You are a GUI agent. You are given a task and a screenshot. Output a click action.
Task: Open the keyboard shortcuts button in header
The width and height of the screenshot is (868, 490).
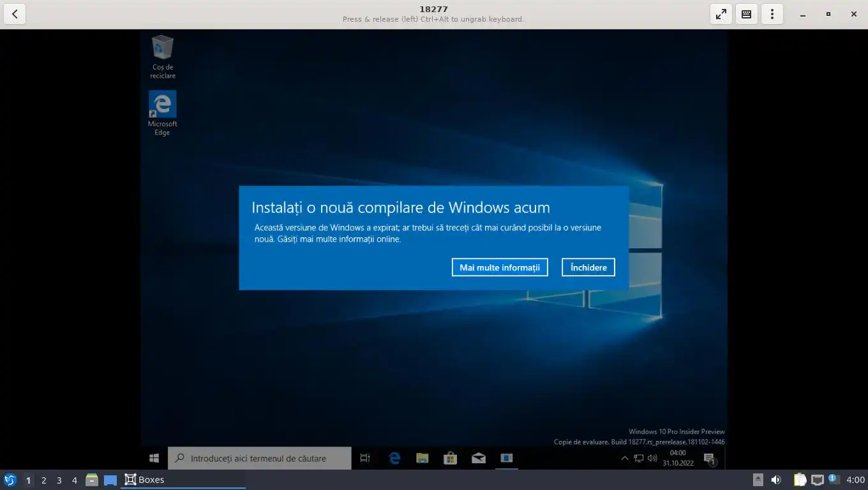(x=746, y=13)
